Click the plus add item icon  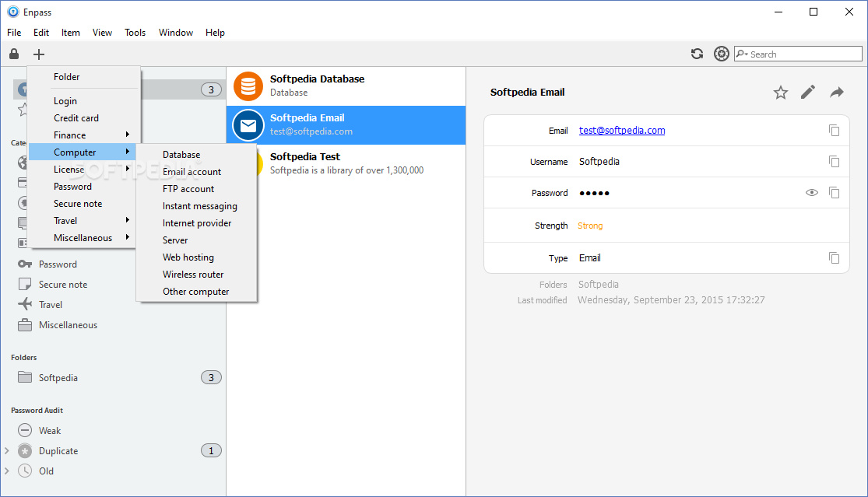click(38, 54)
